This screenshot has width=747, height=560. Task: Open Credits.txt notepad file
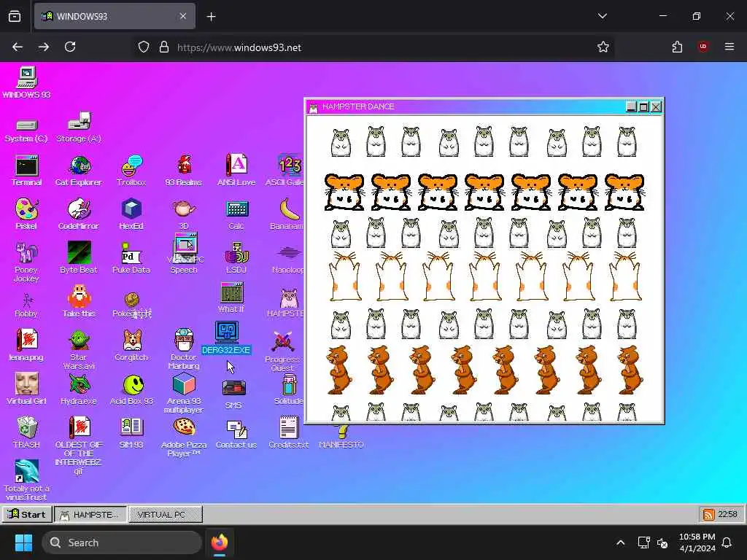(x=289, y=433)
